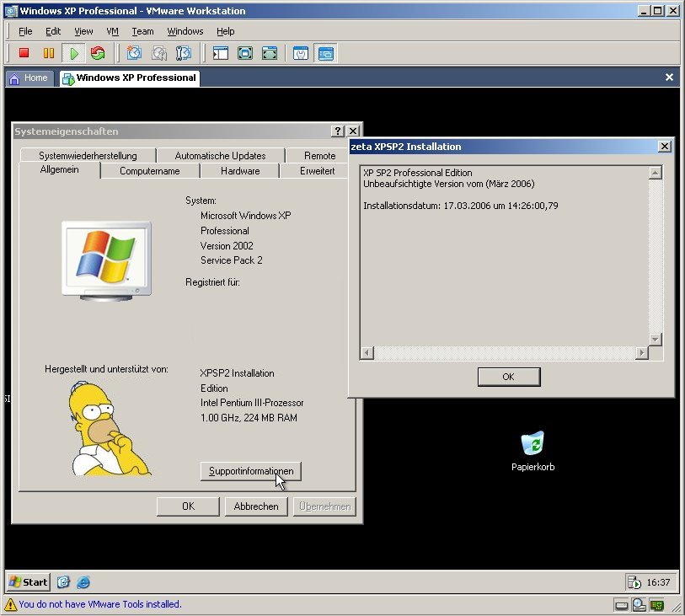The height and width of the screenshot is (616, 685).
Task: Click the system tray icon beside the clock
Action: (x=634, y=582)
